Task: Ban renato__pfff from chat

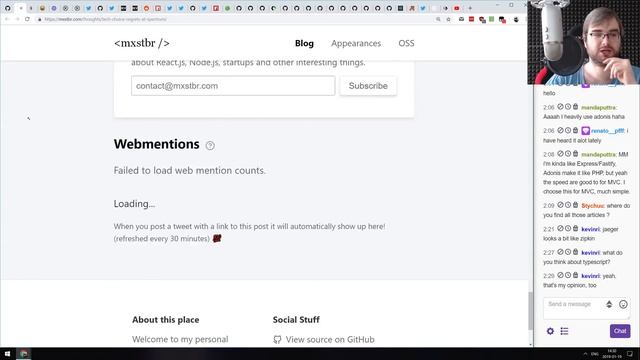Action: coord(560,130)
